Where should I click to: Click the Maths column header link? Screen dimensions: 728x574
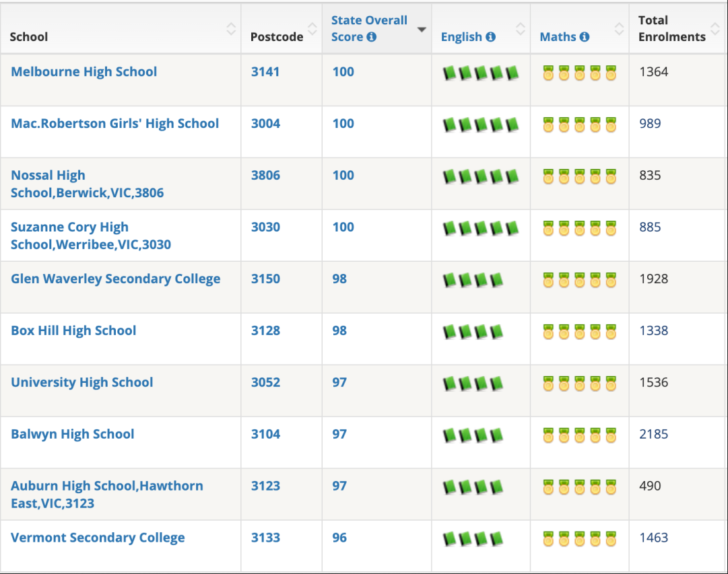pos(558,36)
